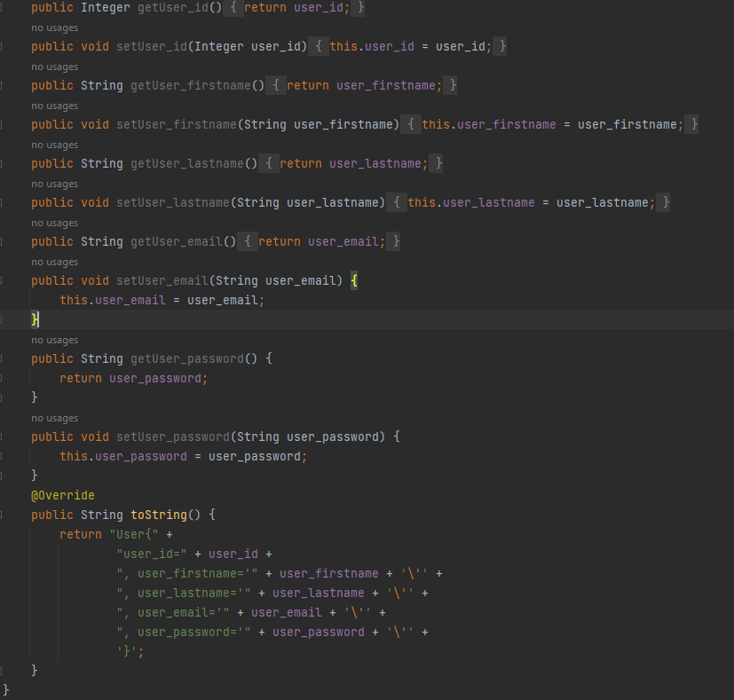Select the "User{" string literal

(133, 534)
